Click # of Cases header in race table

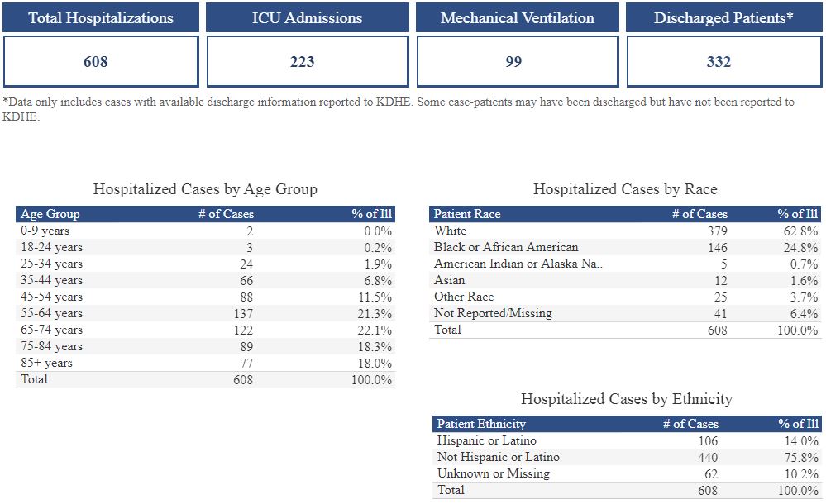click(x=699, y=214)
